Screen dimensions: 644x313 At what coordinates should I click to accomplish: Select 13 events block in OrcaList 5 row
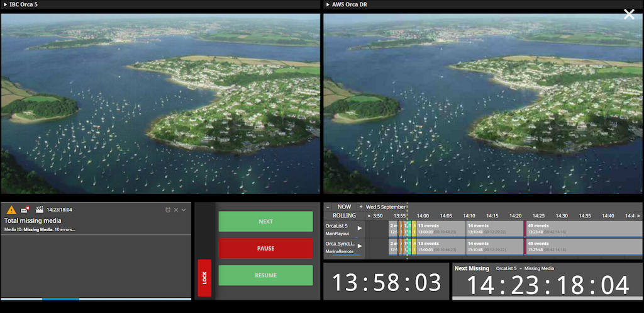(x=441, y=229)
